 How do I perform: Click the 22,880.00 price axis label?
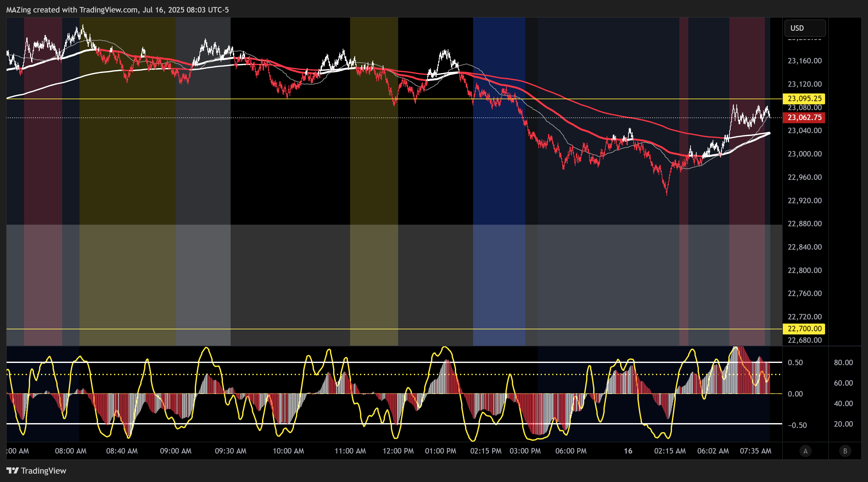point(804,224)
